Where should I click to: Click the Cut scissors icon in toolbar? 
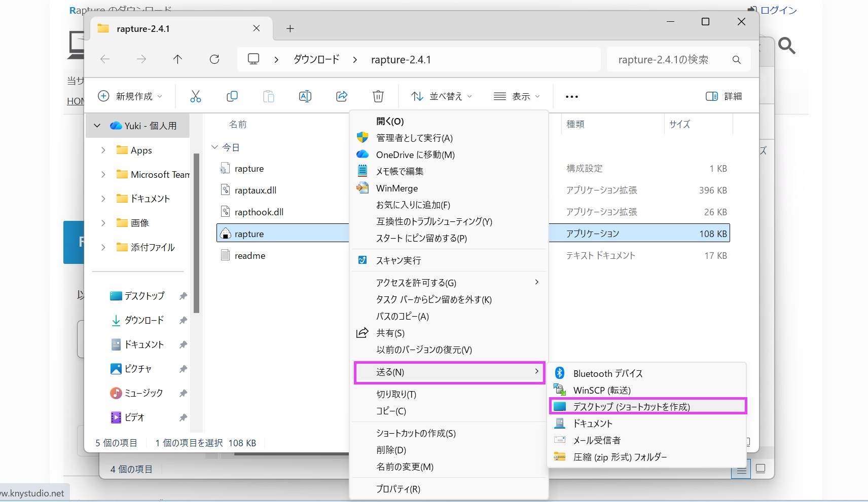tap(195, 96)
